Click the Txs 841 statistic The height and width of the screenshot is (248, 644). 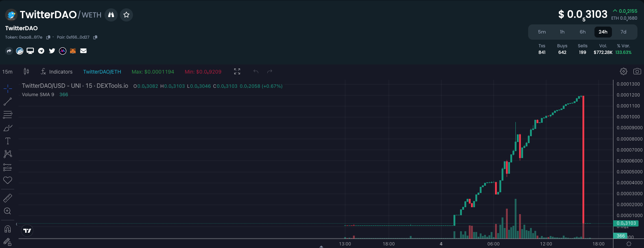tap(542, 49)
